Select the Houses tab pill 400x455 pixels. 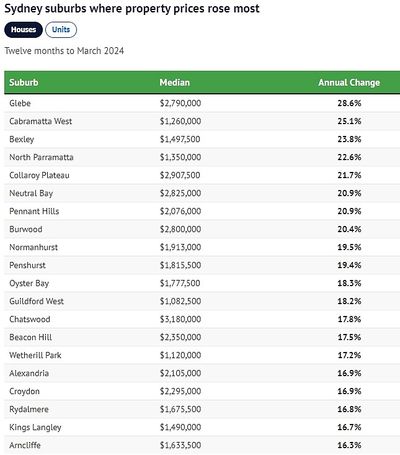pyautogui.click(x=23, y=30)
